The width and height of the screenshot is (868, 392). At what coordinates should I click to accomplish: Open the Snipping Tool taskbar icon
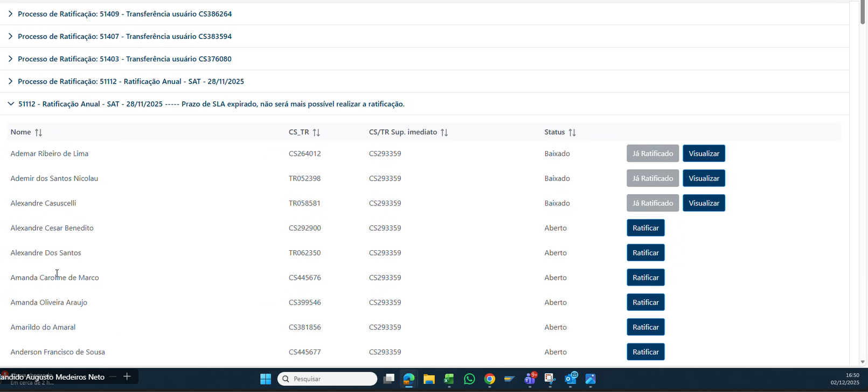(550, 379)
